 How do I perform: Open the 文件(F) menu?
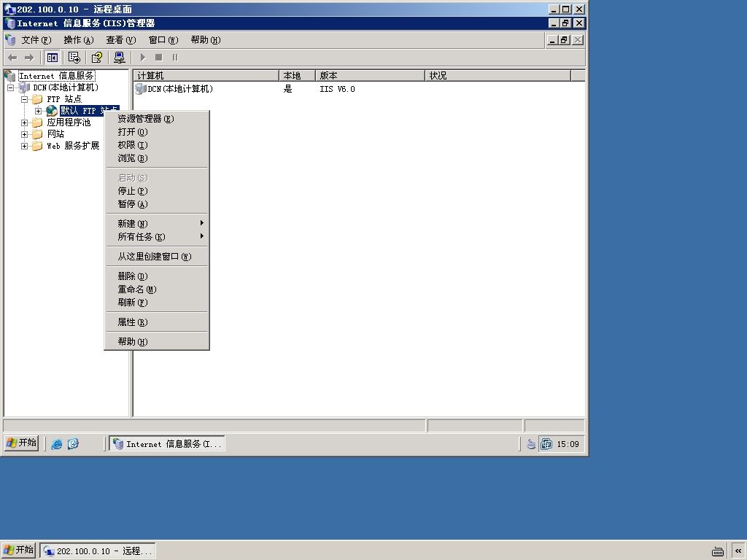(x=36, y=40)
